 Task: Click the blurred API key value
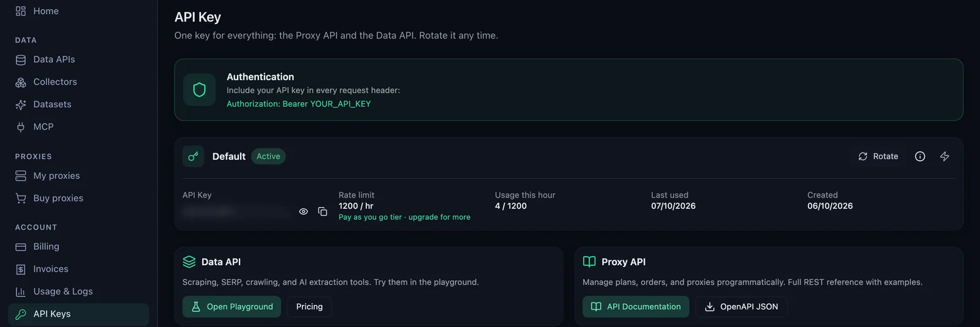(236, 212)
